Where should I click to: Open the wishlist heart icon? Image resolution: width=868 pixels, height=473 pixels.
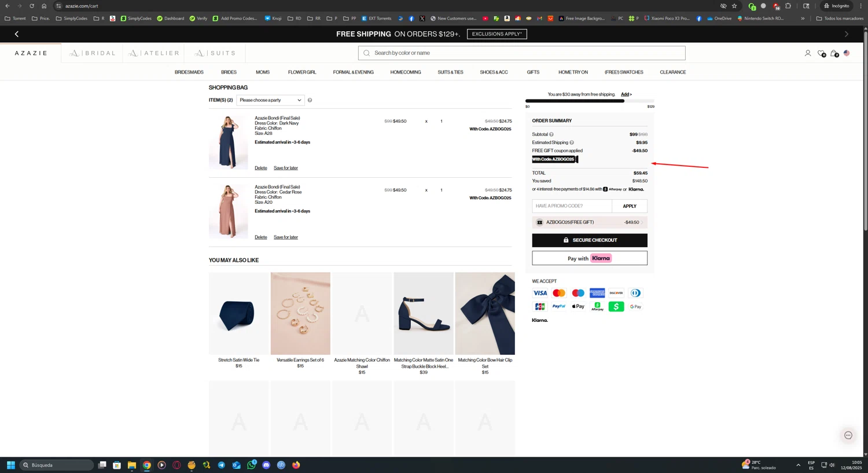tap(821, 53)
